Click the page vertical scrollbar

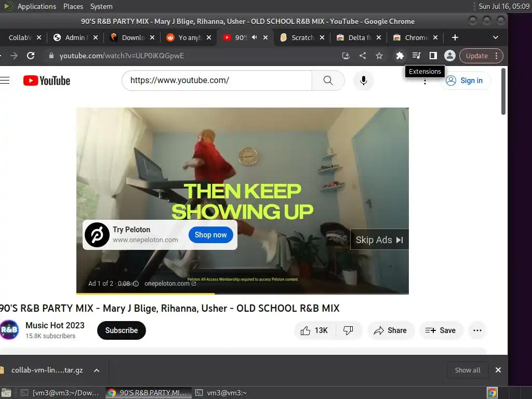click(x=503, y=91)
